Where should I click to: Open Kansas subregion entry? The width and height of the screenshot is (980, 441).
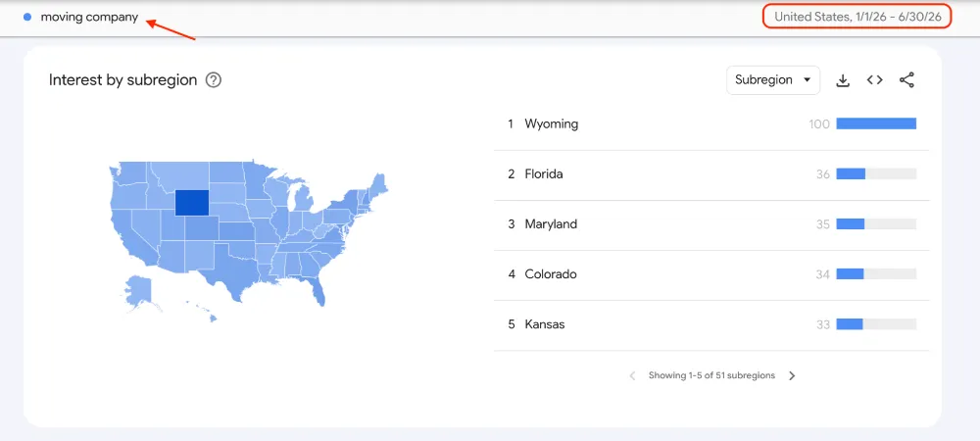coord(711,324)
